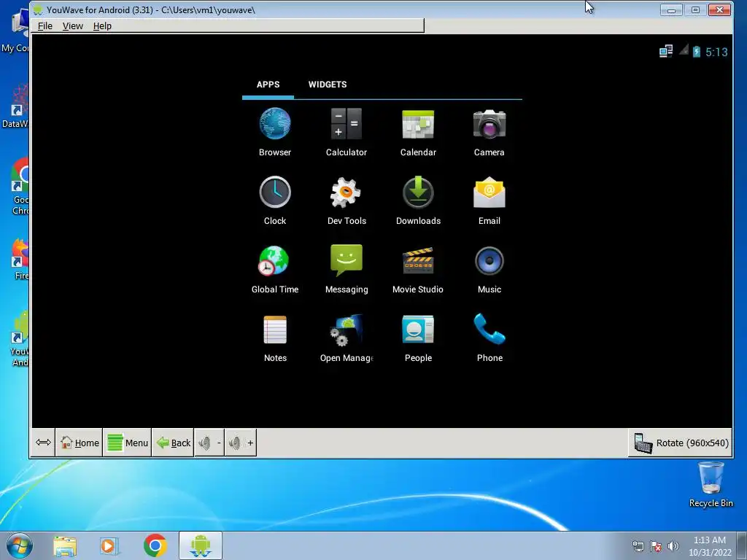Click the taskbar clock showing 1:13 AM
The image size is (747, 560).
point(709,546)
